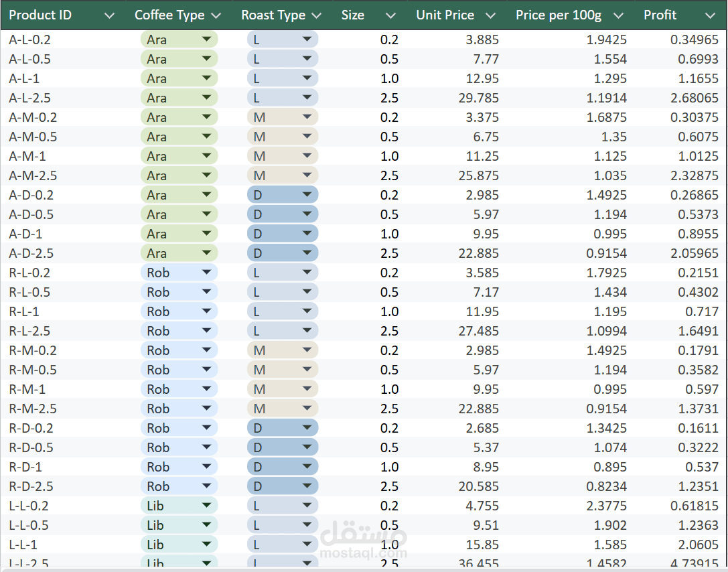Image resolution: width=728 pixels, height=572 pixels.
Task: Select the Product ID cell A-M-2.5
Action: click(33, 175)
